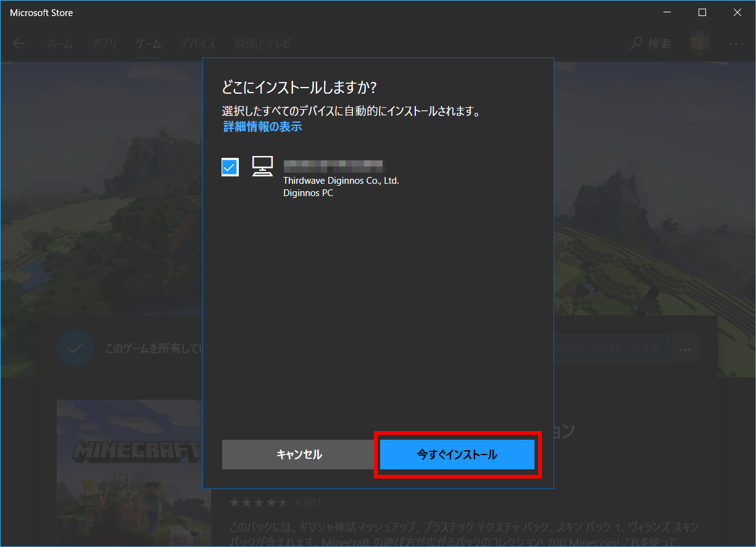Open the 映画とテレビ tab
Screen dimensions: 756x547
[263, 44]
